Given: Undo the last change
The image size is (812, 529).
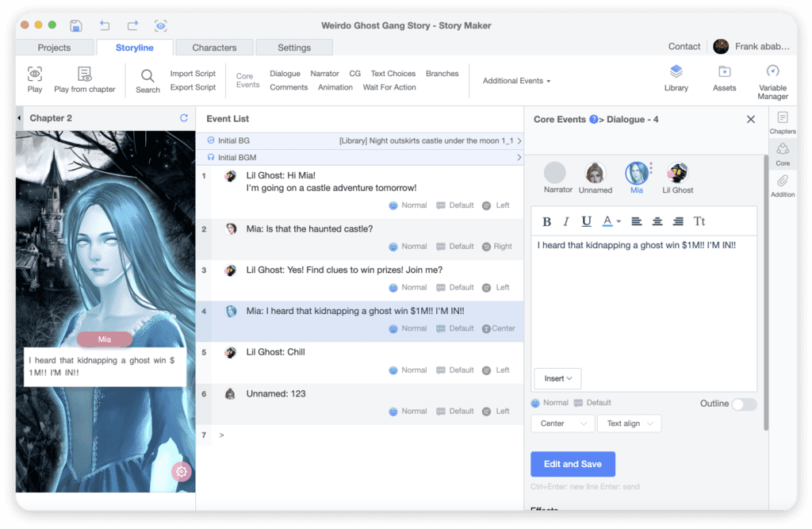Looking at the screenshot, I should tap(104, 25).
